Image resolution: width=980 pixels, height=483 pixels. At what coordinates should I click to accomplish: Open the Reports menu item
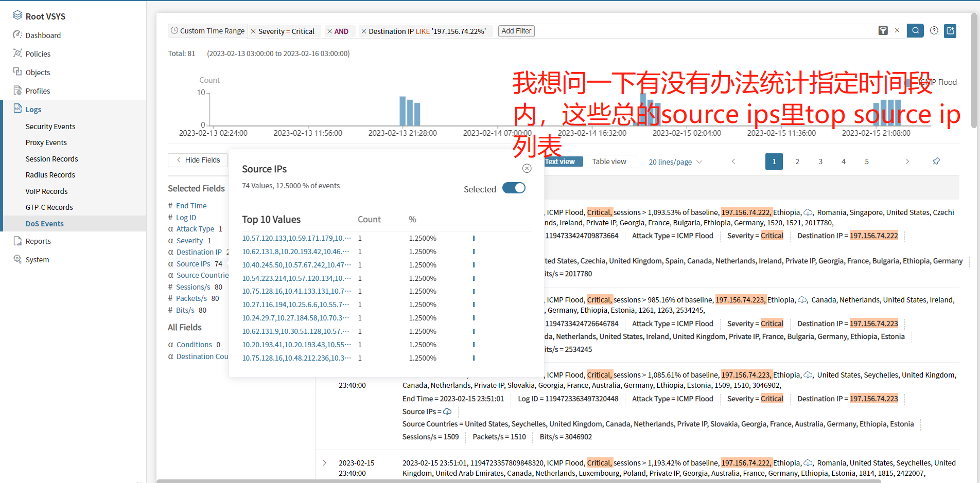point(38,241)
